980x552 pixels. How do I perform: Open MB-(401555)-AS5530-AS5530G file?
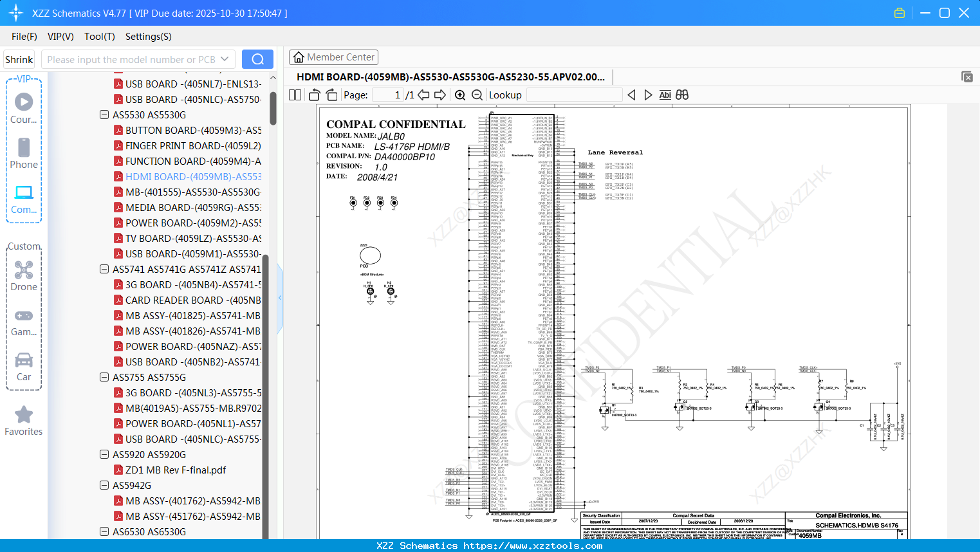(193, 192)
